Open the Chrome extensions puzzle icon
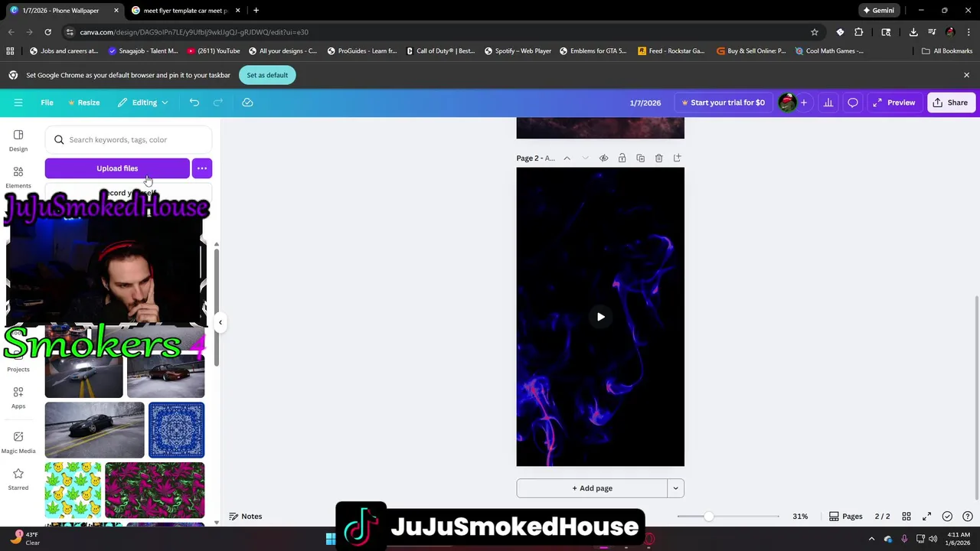980x551 pixels. [x=859, y=32]
